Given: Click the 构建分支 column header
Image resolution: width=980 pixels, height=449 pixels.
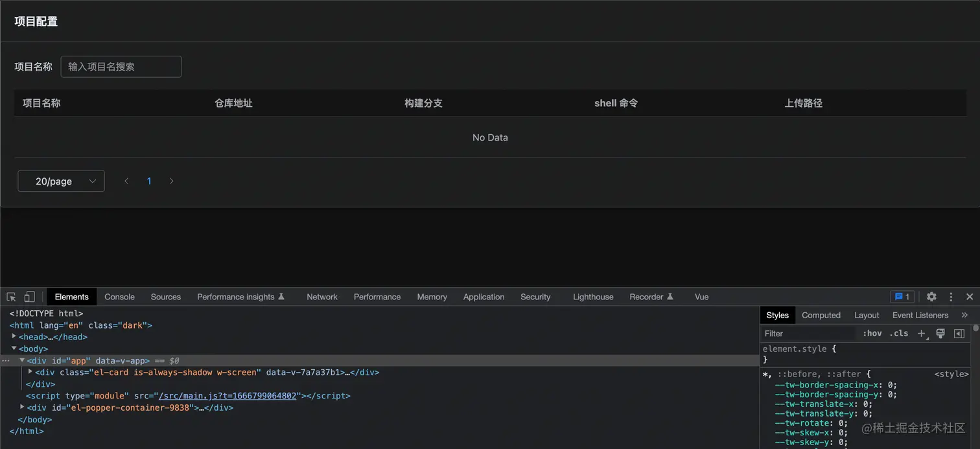Looking at the screenshot, I should [x=423, y=103].
